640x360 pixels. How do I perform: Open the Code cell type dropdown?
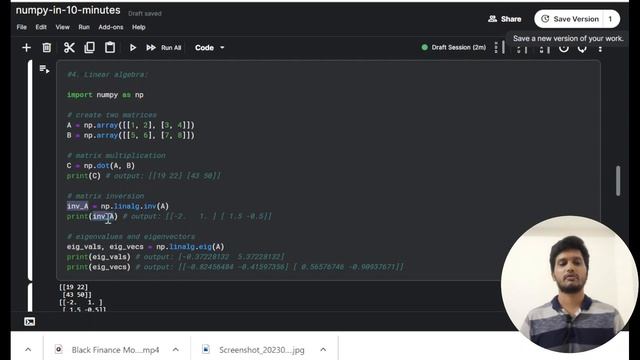click(x=209, y=48)
